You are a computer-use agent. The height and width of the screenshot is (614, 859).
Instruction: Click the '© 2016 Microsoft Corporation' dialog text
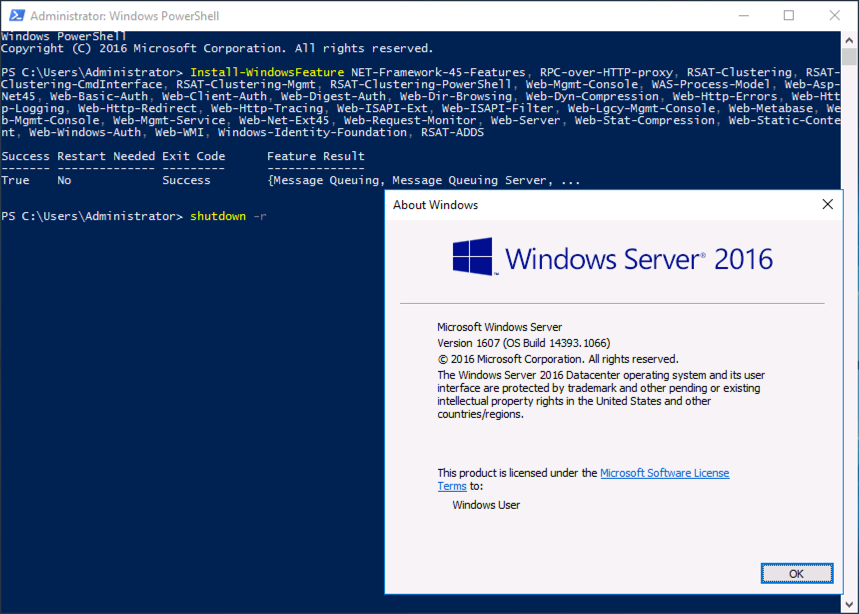tap(558, 359)
